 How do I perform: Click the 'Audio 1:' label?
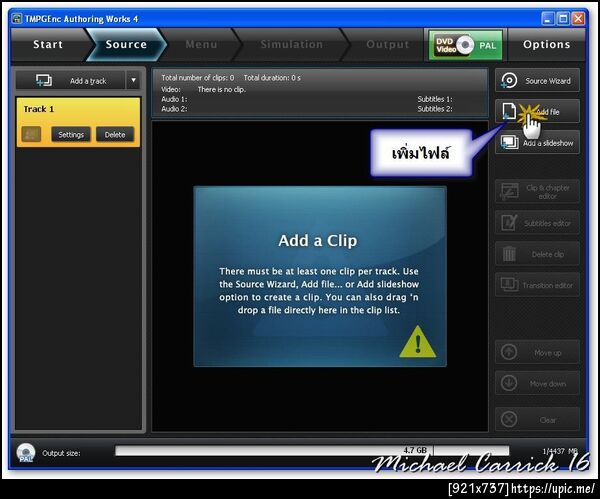[174, 99]
